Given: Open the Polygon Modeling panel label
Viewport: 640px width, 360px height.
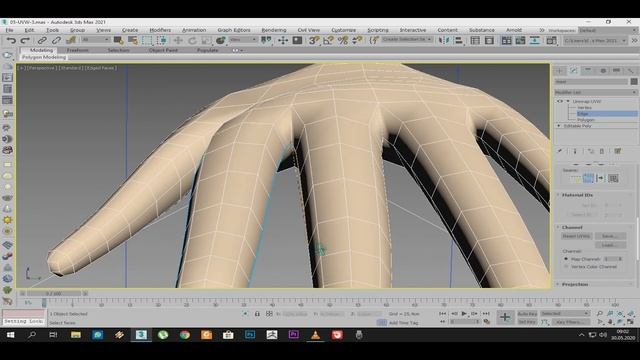Looking at the screenshot, I should (x=44, y=58).
